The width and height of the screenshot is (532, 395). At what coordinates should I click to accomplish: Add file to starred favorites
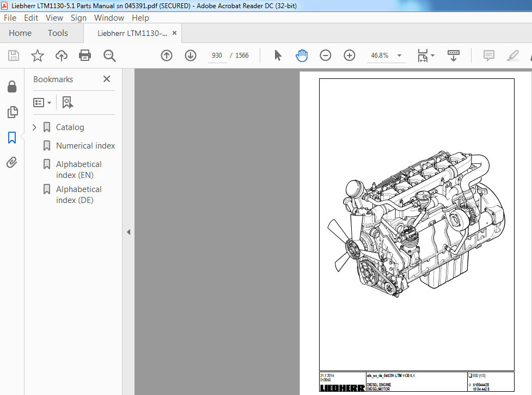(x=38, y=55)
